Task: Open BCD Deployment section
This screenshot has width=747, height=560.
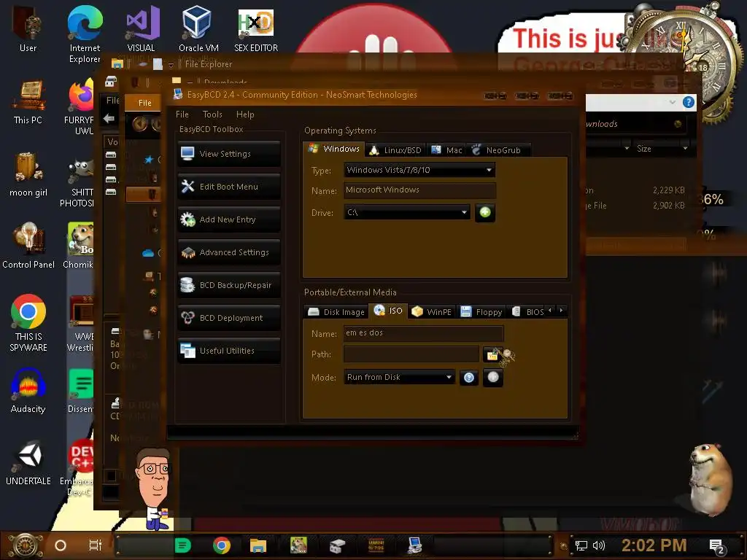Action: pyautogui.click(x=228, y=318)
